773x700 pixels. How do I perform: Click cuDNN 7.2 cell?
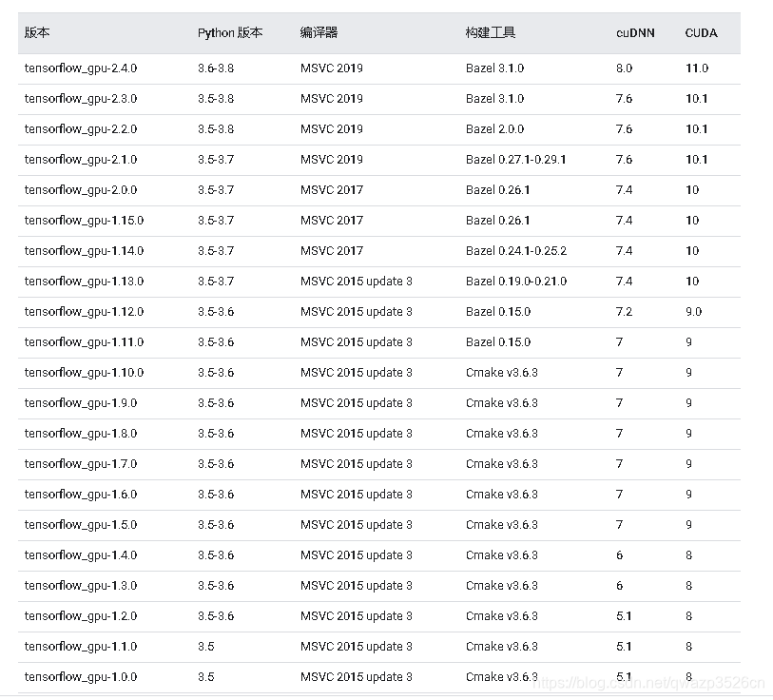624,312
